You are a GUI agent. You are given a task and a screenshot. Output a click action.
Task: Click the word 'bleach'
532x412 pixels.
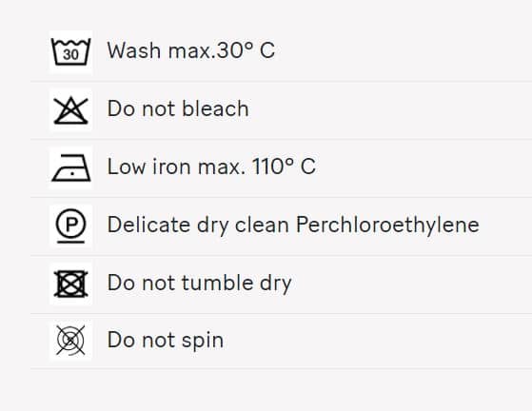pyautogui.click(x=216, y=108)
